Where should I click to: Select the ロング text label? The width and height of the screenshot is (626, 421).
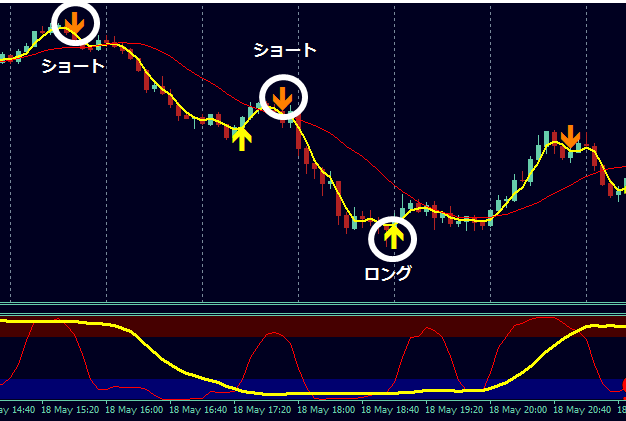click(388, 273)
